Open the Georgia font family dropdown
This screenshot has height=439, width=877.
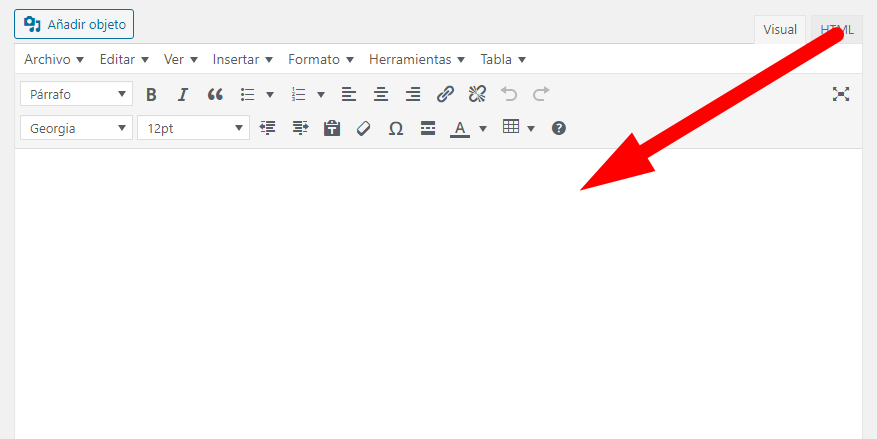click(x=77, y=128)
